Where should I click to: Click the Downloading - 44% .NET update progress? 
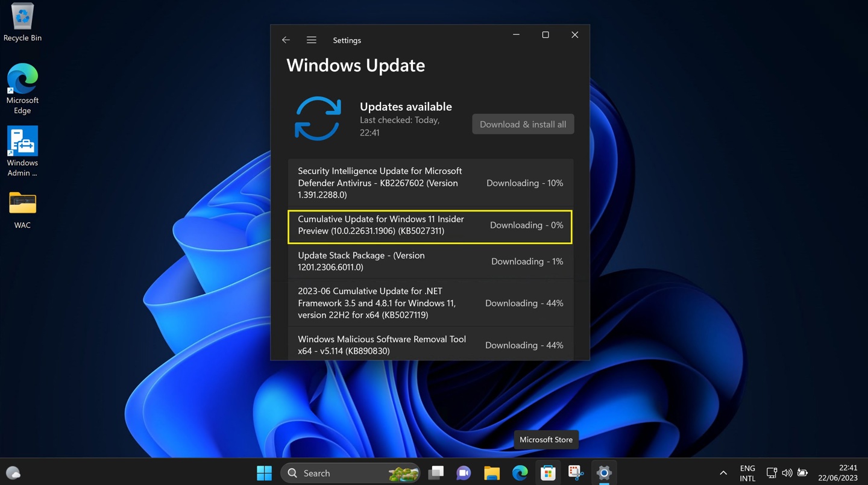pyautogui.click(x=524, y=303)
